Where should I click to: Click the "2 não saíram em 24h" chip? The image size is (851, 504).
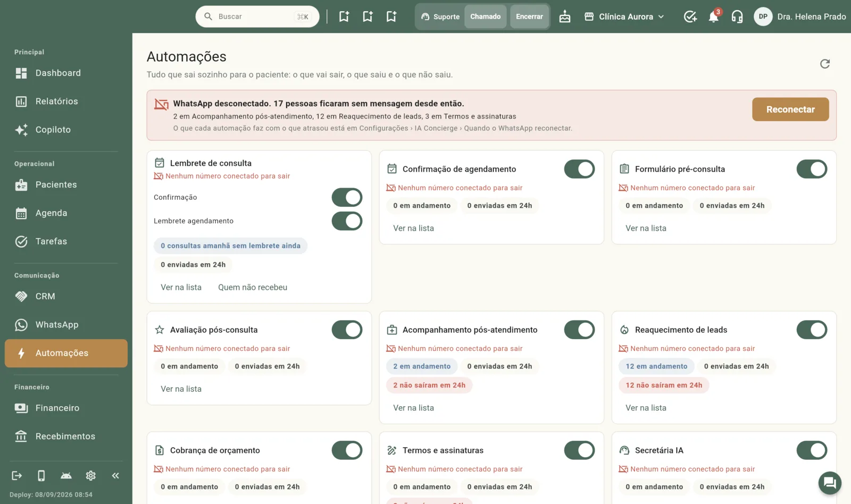click(x=429, y=385)
